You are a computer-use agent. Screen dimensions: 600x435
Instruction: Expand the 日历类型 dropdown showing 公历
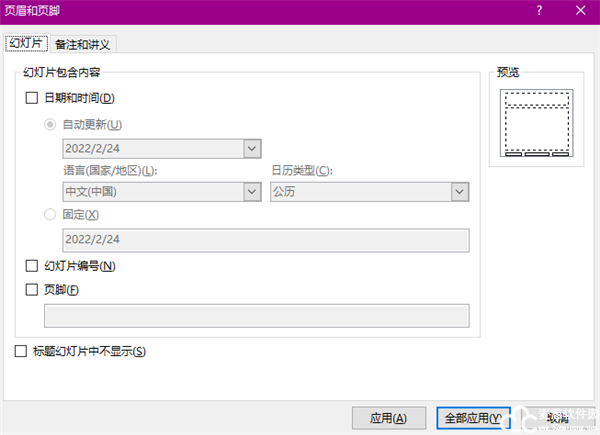coord(459,191)
